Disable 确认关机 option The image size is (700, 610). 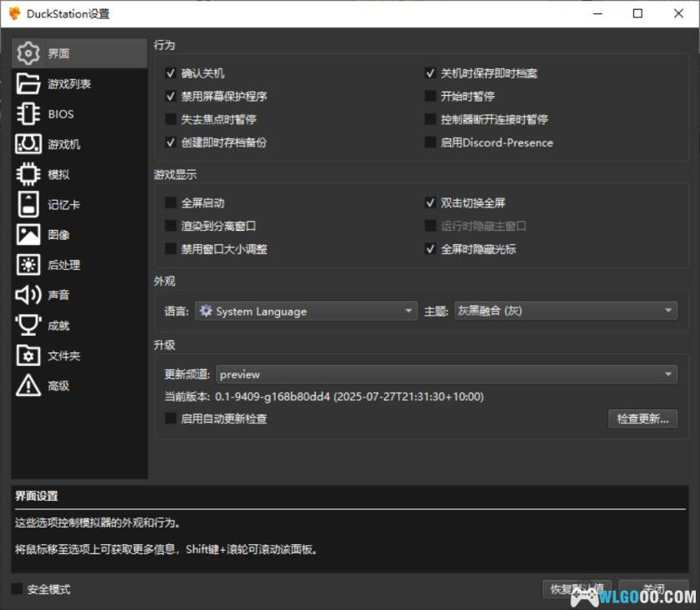(x=170, y=72)
